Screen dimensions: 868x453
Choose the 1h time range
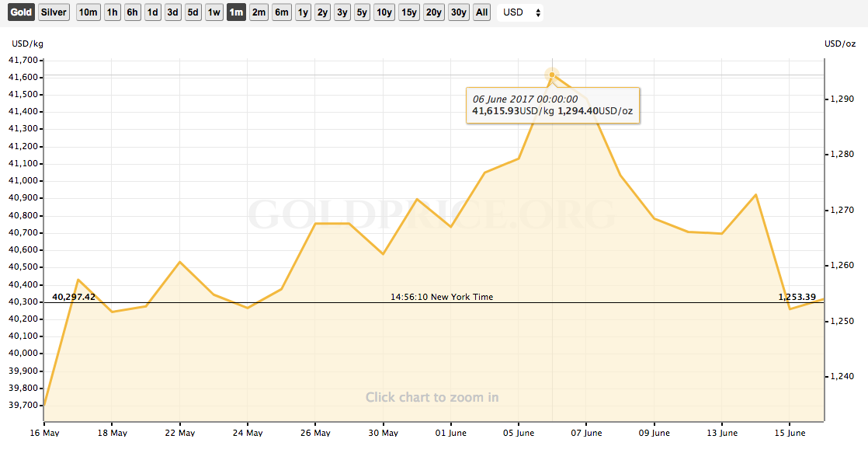pos(113,12)
